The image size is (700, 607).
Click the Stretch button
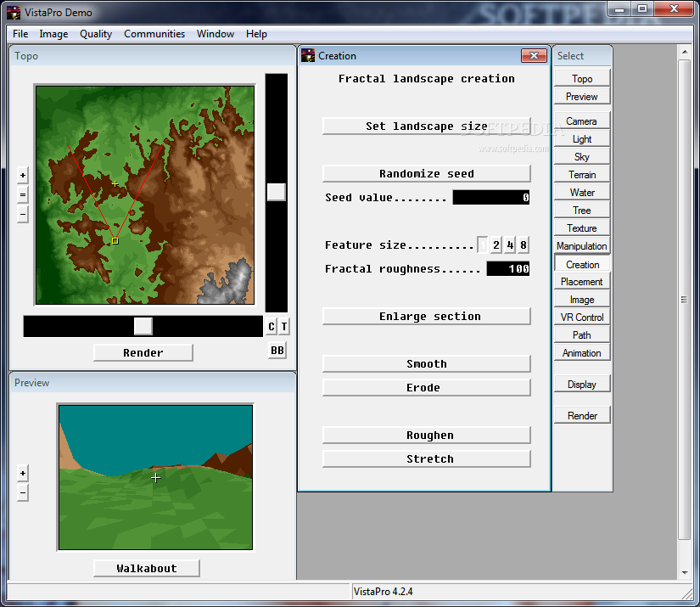click(x=427, y=458)
